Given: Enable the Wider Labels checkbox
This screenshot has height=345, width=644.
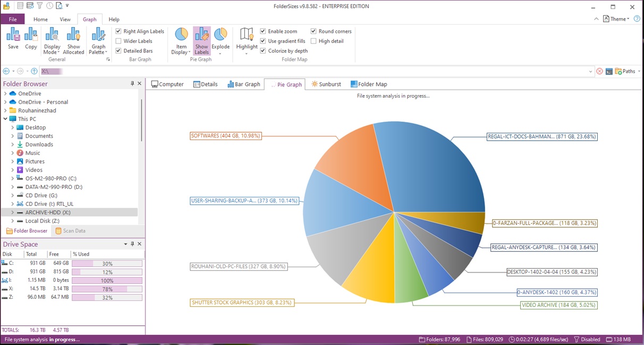Looking at the screenshot, I should 118,41.
